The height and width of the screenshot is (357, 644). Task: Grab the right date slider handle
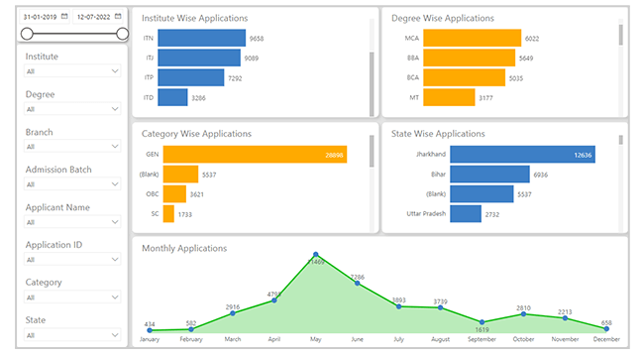pyautogui.click(x=123, y=34)
